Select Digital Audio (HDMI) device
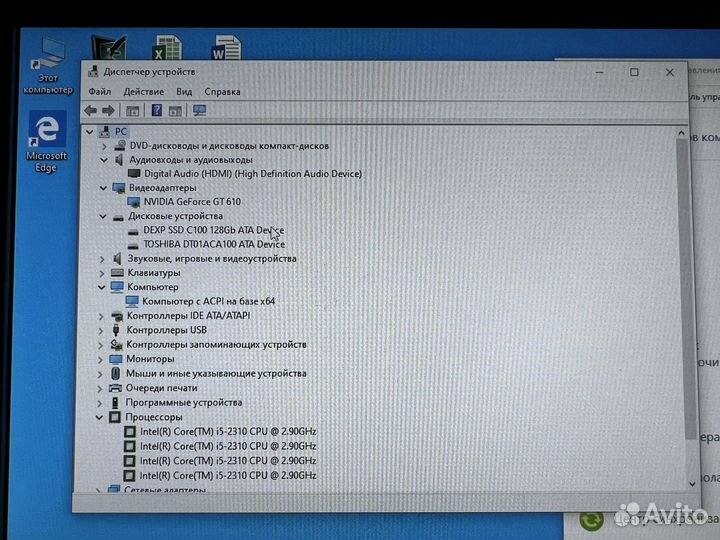 (x=253, y=174)
